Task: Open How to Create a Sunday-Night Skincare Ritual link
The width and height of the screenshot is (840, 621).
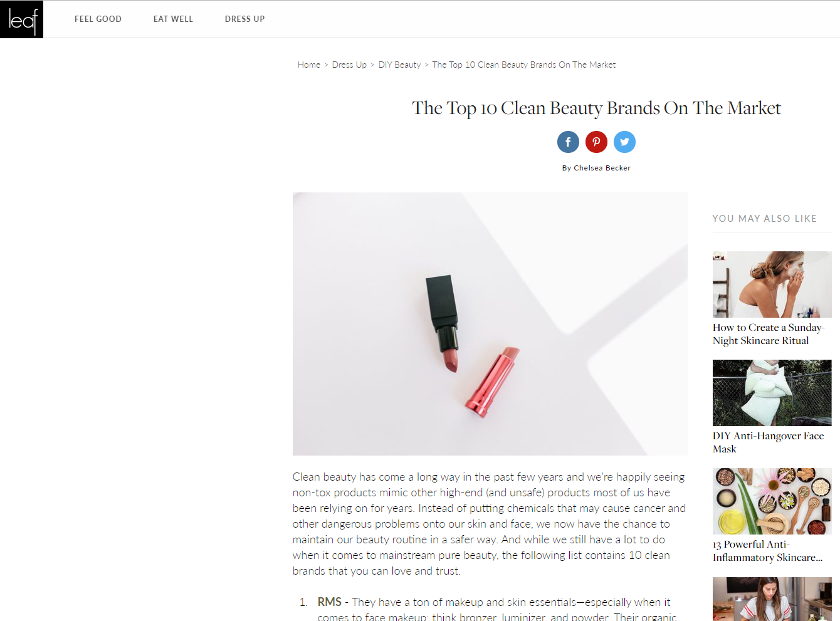Action: [x=769, y=334]
